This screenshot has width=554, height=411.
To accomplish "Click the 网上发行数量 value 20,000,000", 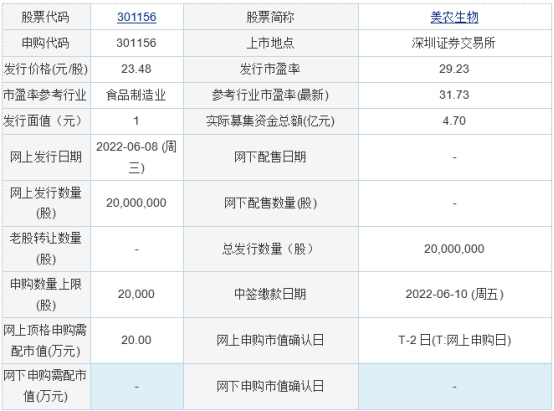I will pos(137,203).
